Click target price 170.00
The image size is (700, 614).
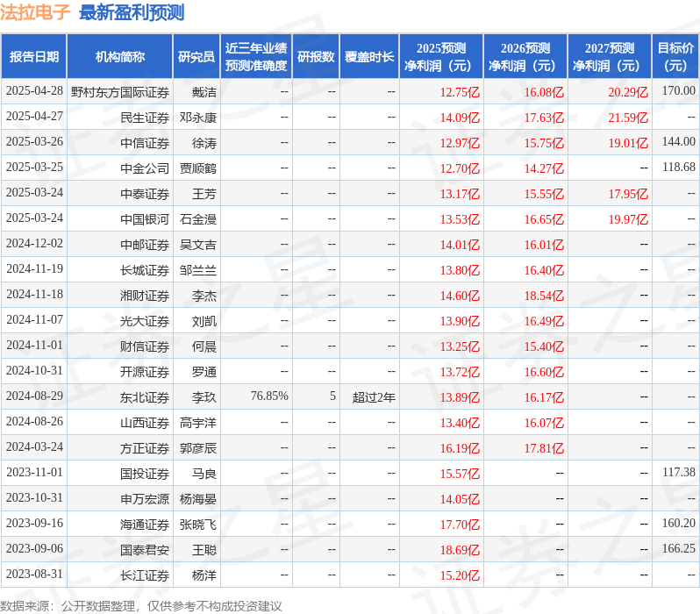tap(679, 91)
